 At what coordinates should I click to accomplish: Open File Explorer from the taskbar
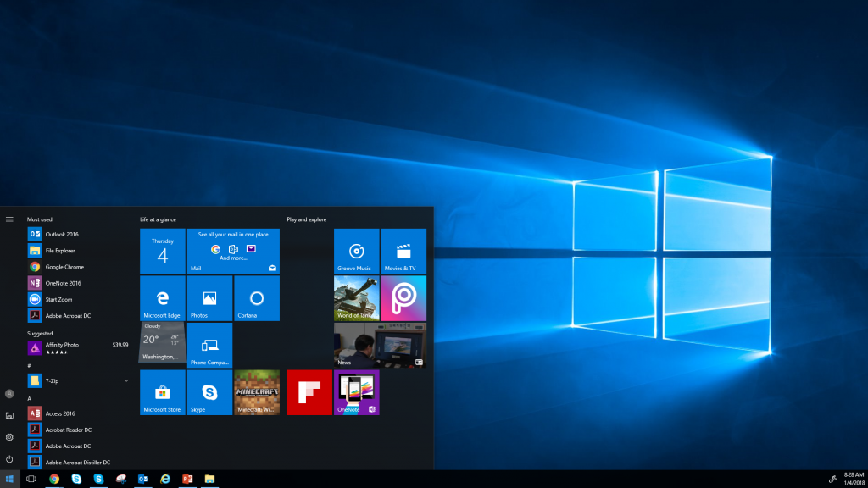[209, 480]
